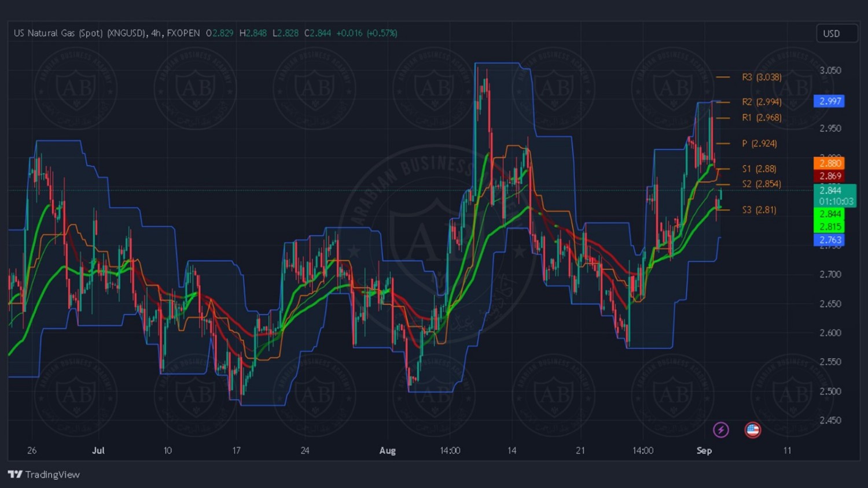Select the R1 (2.968) pivot label
The image size is (868, 488).
tap(762, 117)
